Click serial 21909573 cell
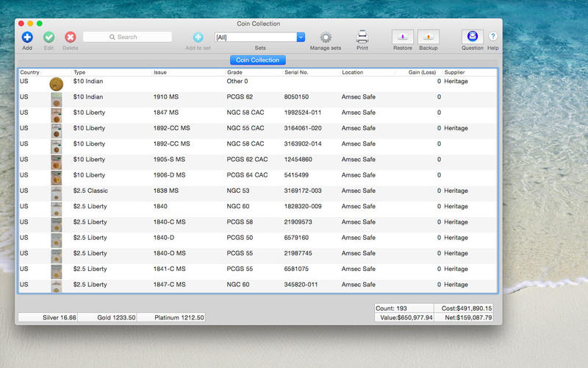Viewport: 588px width, 368px height. (x=298, y=222)
